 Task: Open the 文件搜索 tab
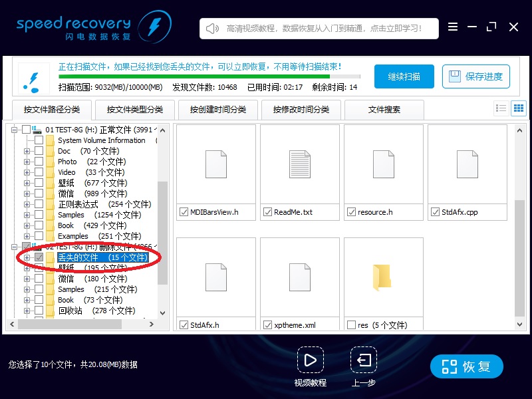(x=384, y=110)
